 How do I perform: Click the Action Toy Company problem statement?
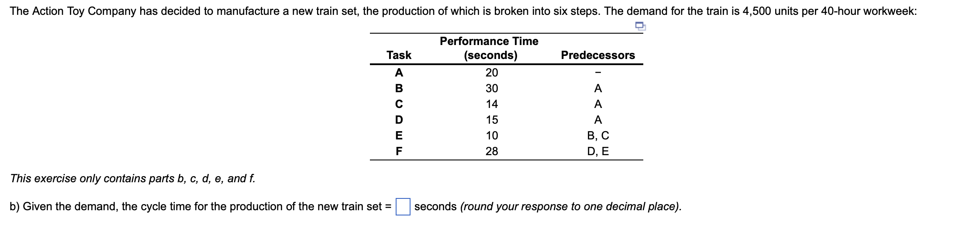[463, 11]
